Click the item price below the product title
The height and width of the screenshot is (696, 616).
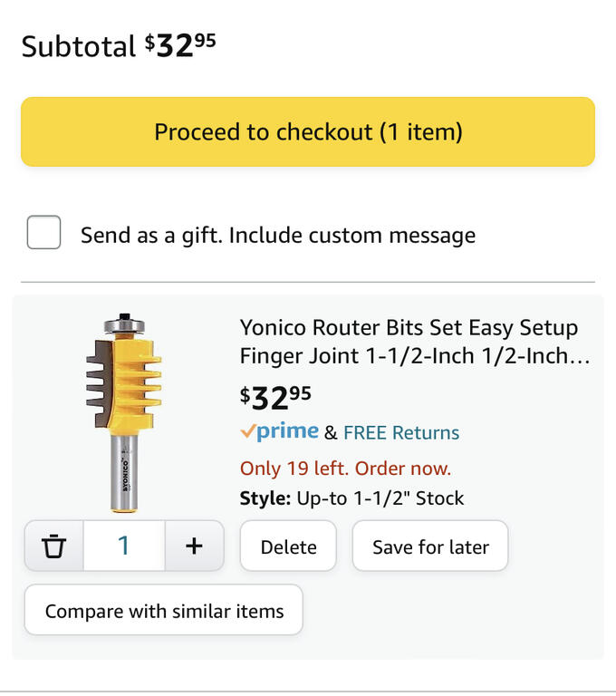(275, 396)
